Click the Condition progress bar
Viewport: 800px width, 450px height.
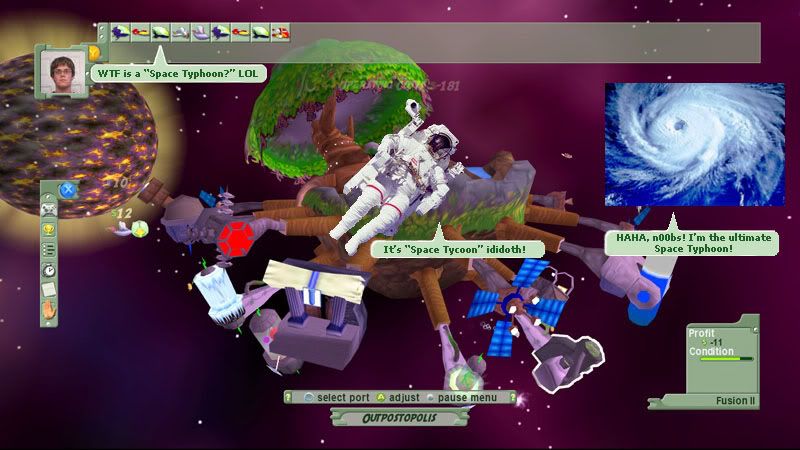pos(727,359)
